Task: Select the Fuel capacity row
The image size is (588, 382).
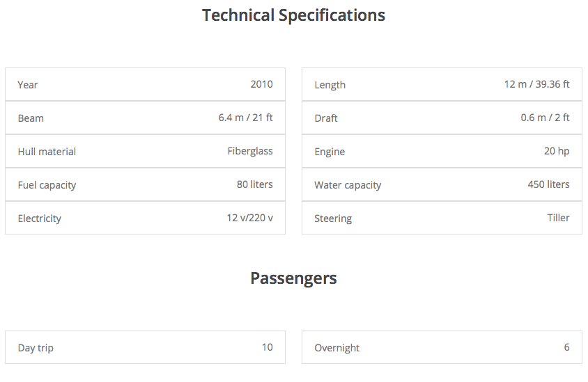Action: tap(145, 185)
